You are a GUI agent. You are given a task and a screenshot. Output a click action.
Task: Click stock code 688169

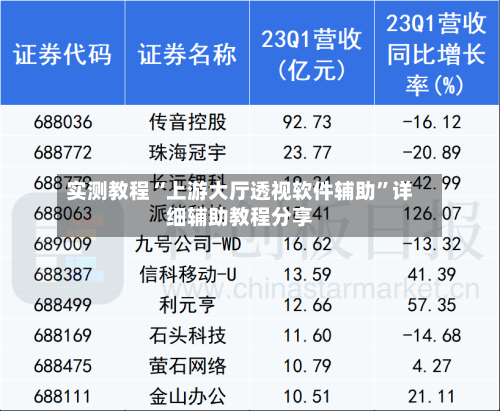tap(63, 335)
